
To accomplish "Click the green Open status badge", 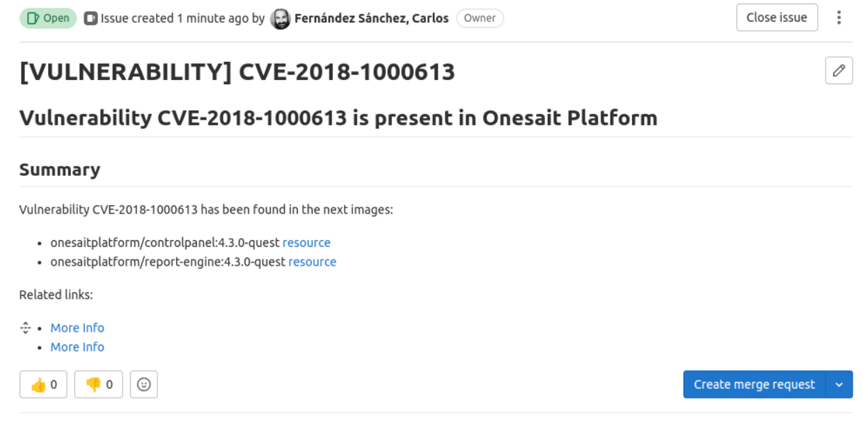I will pos(48,18).
